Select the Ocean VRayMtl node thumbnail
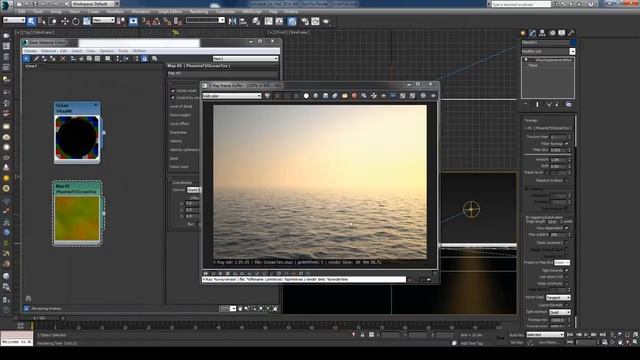The width and height of the screenshot is (640, 360). tap(77, 137)
